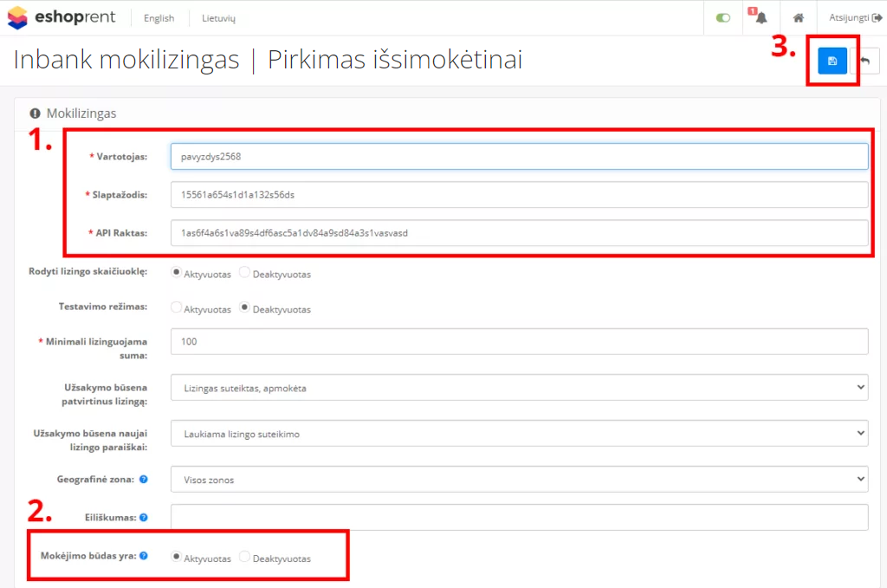
Task: Open the notifications bell
Action: tap(761, 17)
